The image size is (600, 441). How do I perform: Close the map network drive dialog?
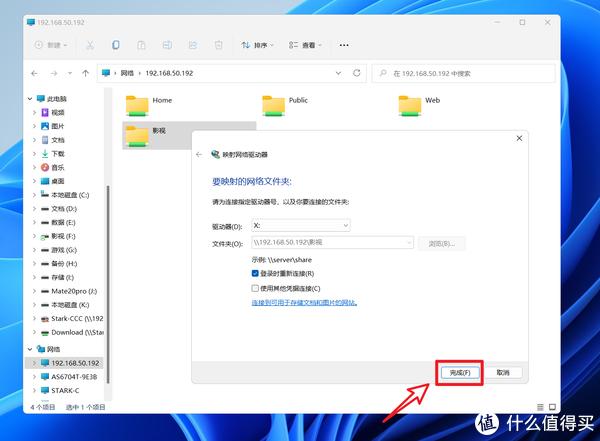click(519, 138)
